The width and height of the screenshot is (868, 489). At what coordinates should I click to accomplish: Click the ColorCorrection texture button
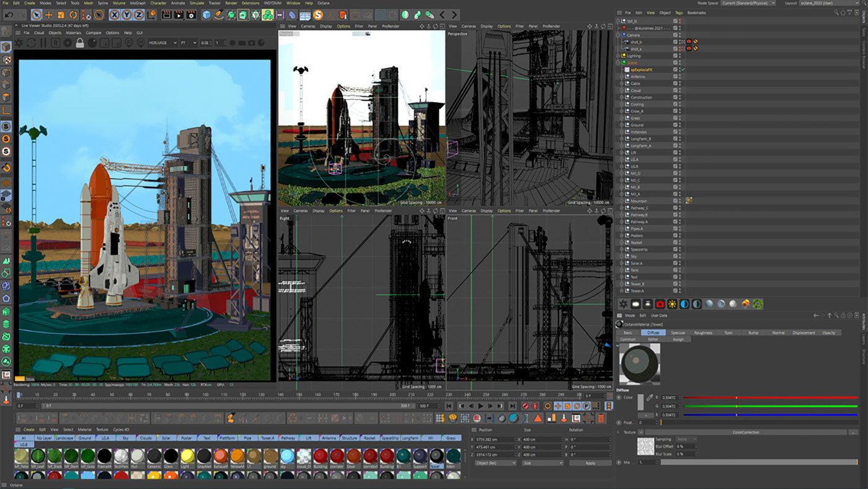click(746, 432)
